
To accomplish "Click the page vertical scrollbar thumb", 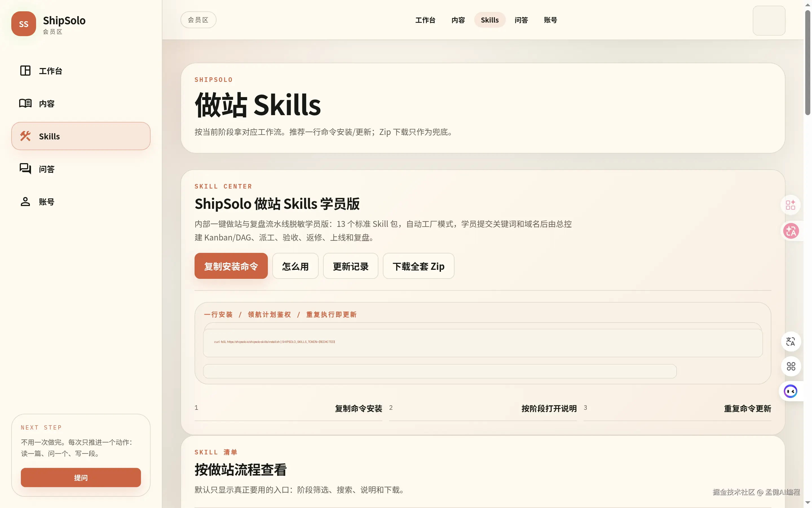I will [x=808, y=63].
